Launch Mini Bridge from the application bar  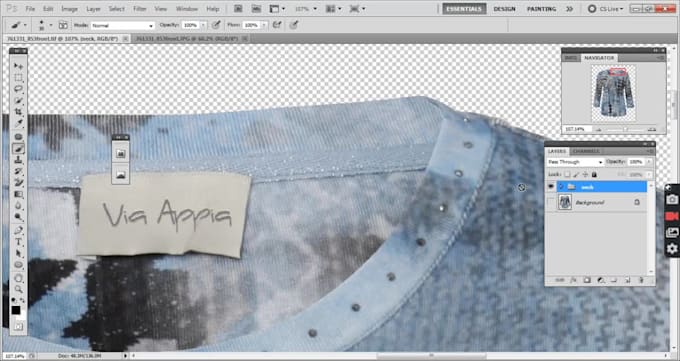coord(256,8)
